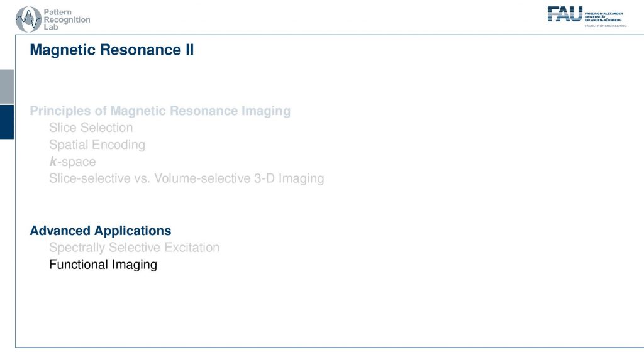Go to the Spatial Encoding subsection
The height and width of the screenshot is (362, 644).
tap(97, 145)
